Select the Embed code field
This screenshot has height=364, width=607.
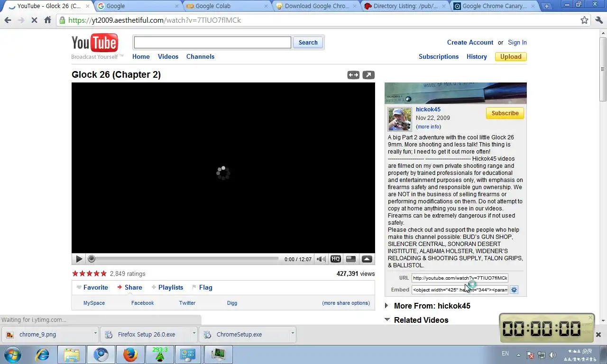460,290
